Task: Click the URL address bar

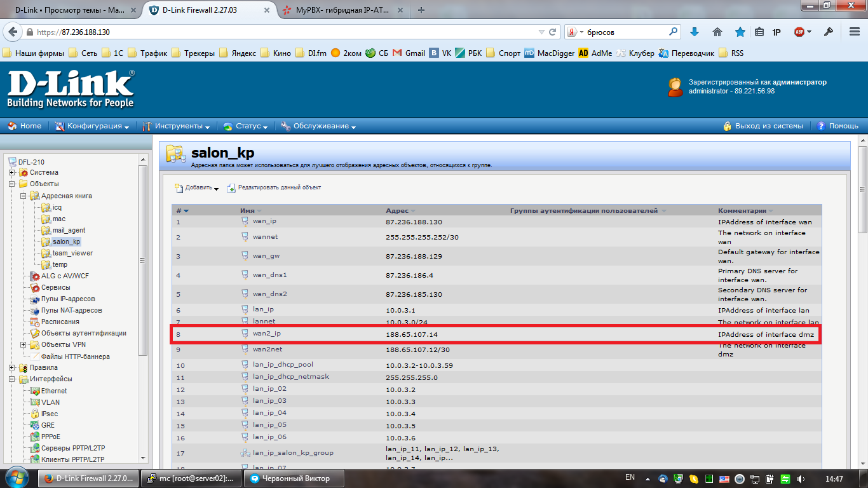Action: coord(286,32)
